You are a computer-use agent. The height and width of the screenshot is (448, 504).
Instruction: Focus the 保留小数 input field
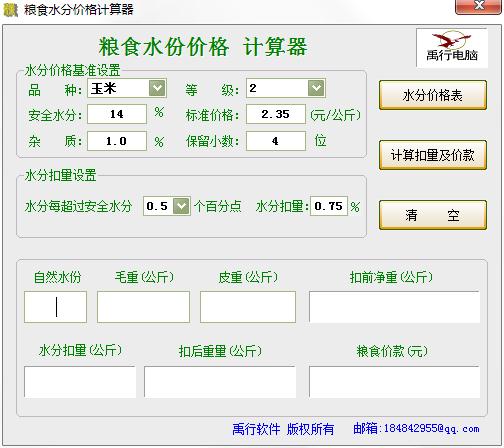coord(276,141)
